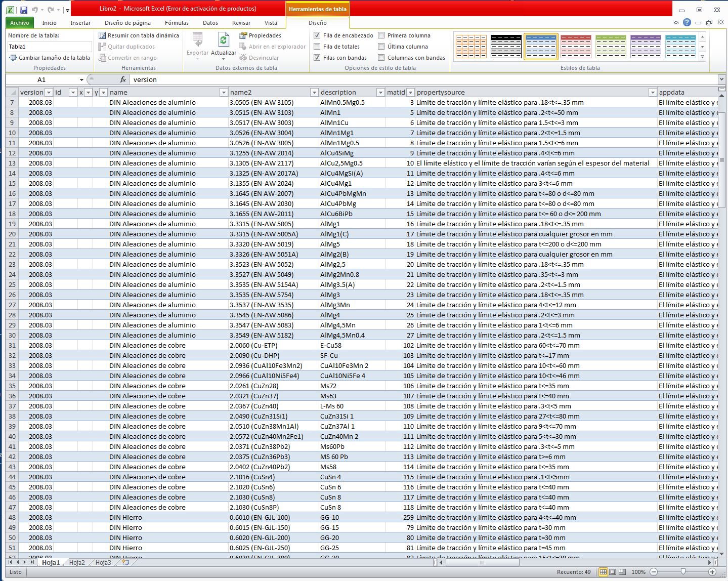The image size is (728, 581).
Task: Toggle the Filas con bandas checkbox
Action: [317, 58]
